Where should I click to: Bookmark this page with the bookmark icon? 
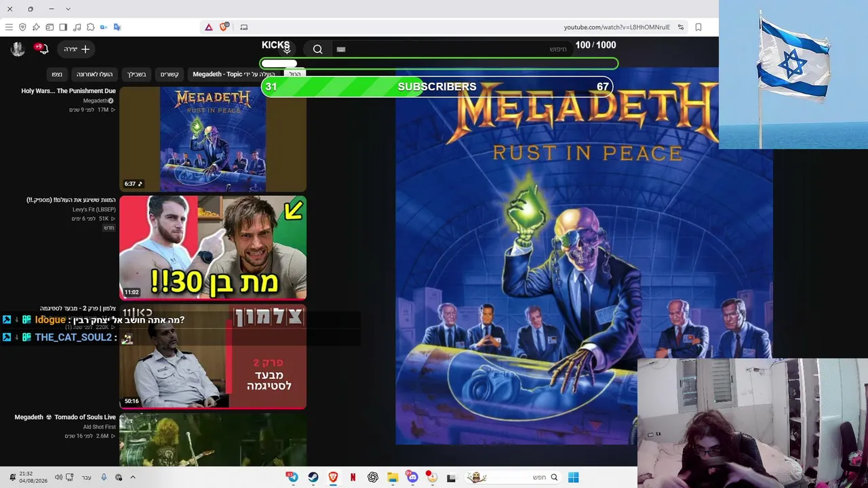(698, 27)
